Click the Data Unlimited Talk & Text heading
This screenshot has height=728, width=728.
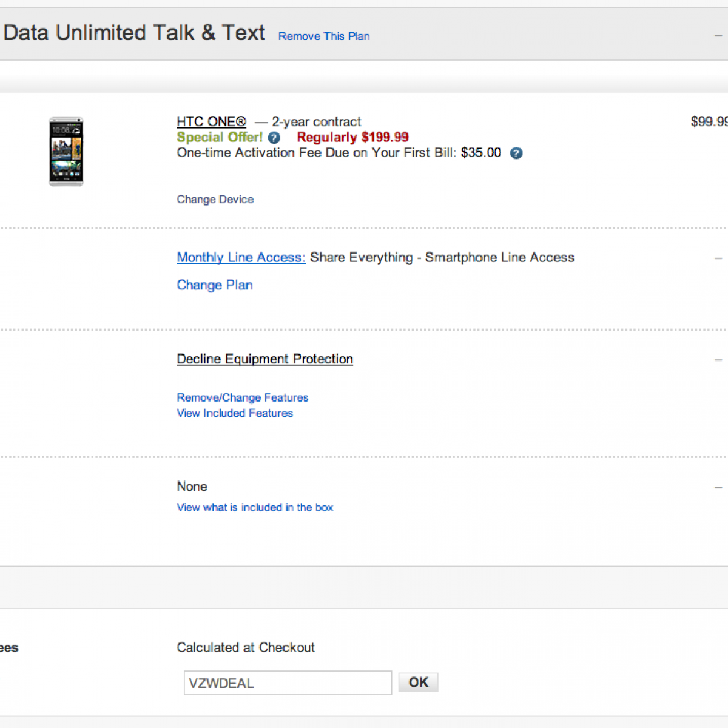point(134,33)
